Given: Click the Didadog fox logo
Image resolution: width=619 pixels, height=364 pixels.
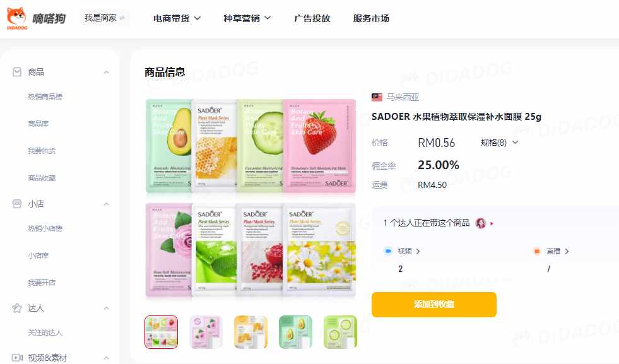Looking at the screenshot, I should point(17,18).
